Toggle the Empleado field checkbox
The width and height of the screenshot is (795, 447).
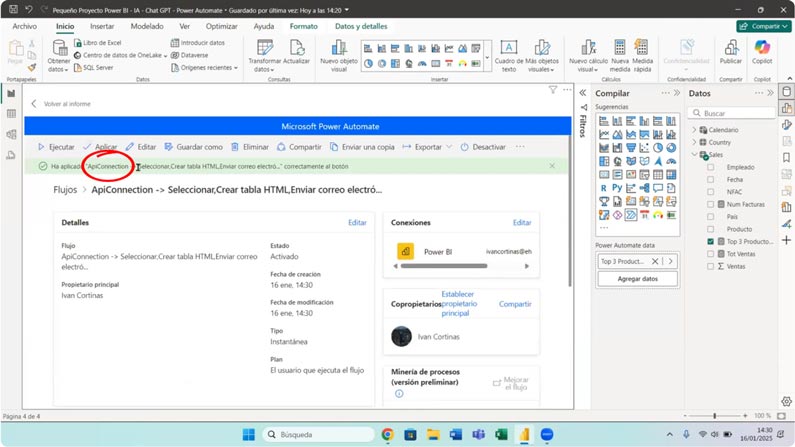(711, 167)
